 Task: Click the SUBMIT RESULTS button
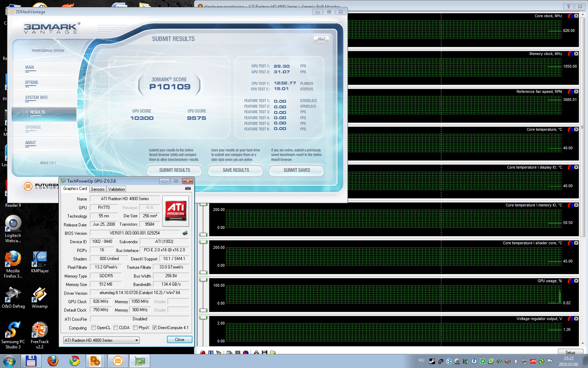pos(175,170)
